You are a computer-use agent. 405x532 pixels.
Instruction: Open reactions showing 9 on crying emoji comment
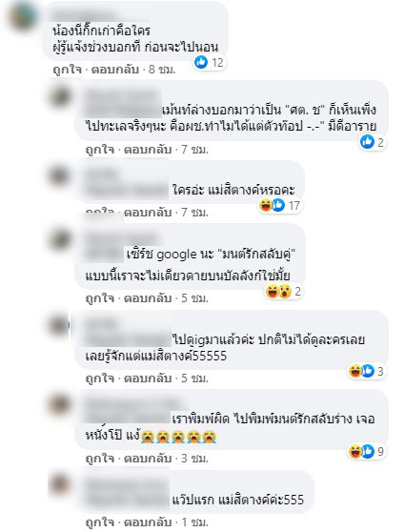(367, 451)
